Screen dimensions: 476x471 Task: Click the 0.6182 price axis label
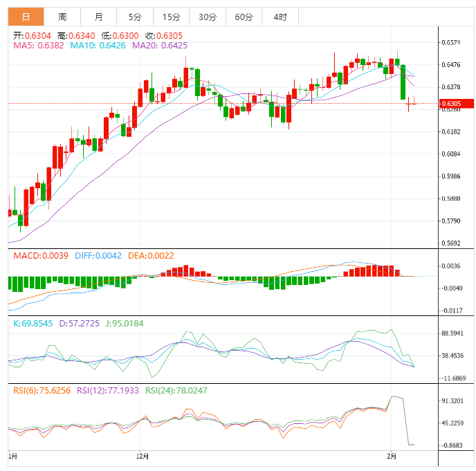click(451, 131)
